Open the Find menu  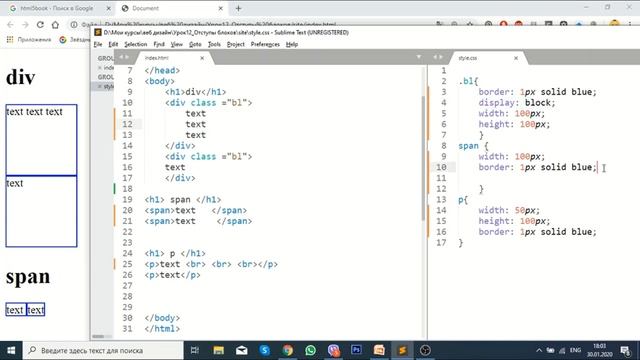pyautogui.click(x=159, y=44)
